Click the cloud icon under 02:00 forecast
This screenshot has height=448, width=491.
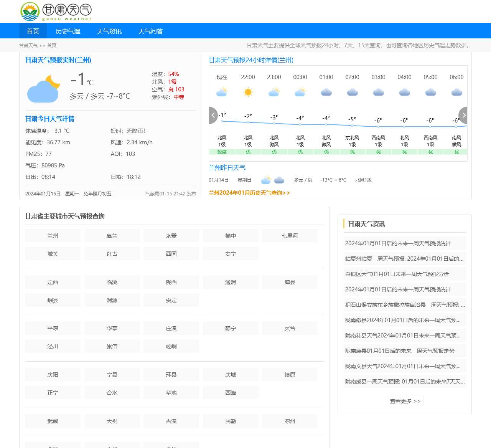352,92
